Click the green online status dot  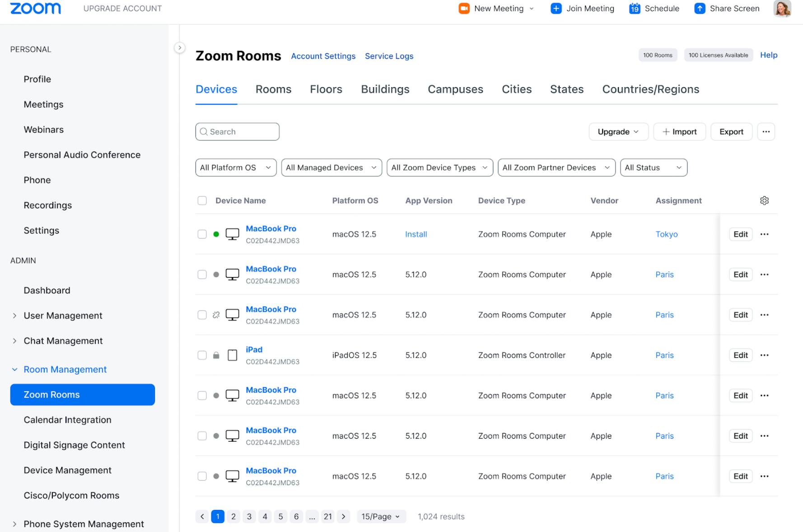point(216,234)
